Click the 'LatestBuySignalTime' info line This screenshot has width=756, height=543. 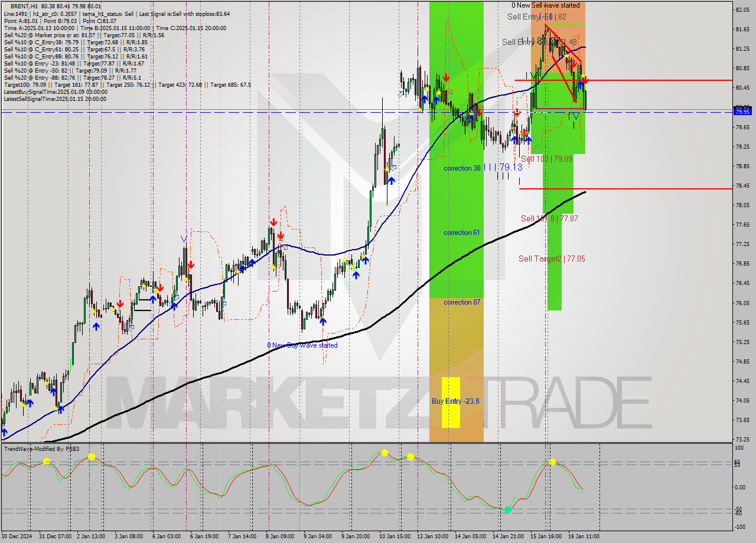pyautogui.click(x=56, y=92)
